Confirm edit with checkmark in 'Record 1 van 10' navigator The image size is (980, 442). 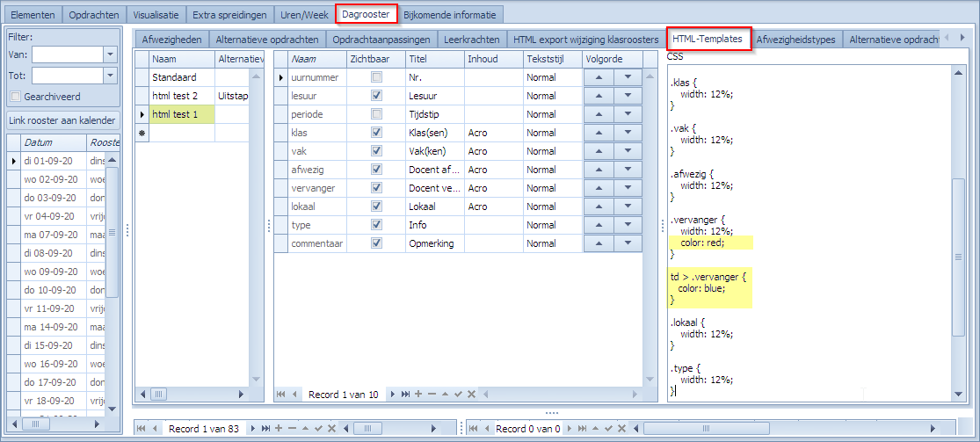[x=458, y=394]
